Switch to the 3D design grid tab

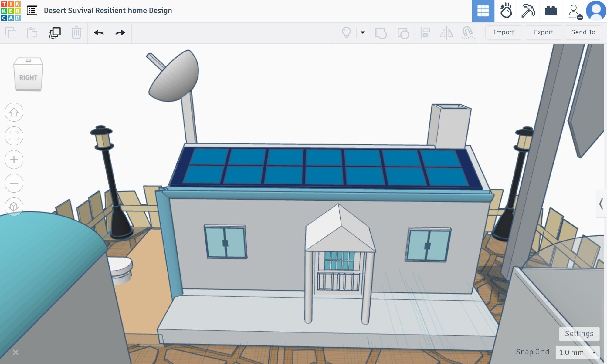(x=483, y=11)
